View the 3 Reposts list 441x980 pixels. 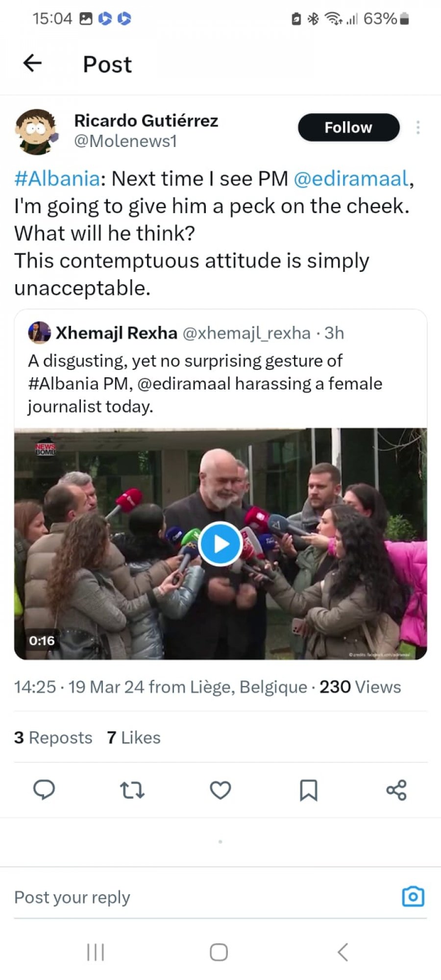(53, 737)
